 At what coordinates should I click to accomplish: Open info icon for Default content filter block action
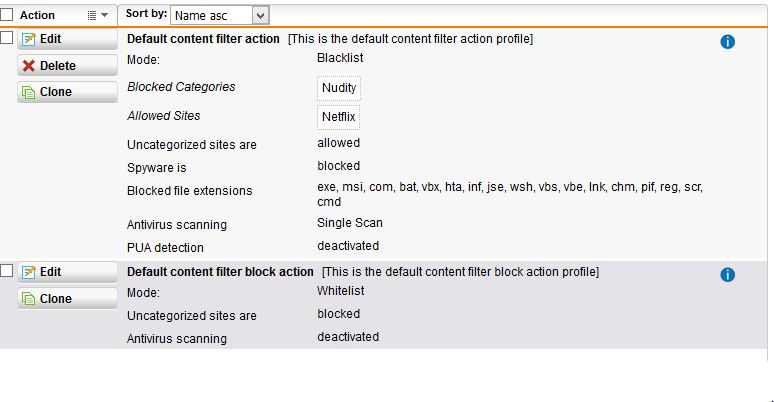(x=727, y=275)
